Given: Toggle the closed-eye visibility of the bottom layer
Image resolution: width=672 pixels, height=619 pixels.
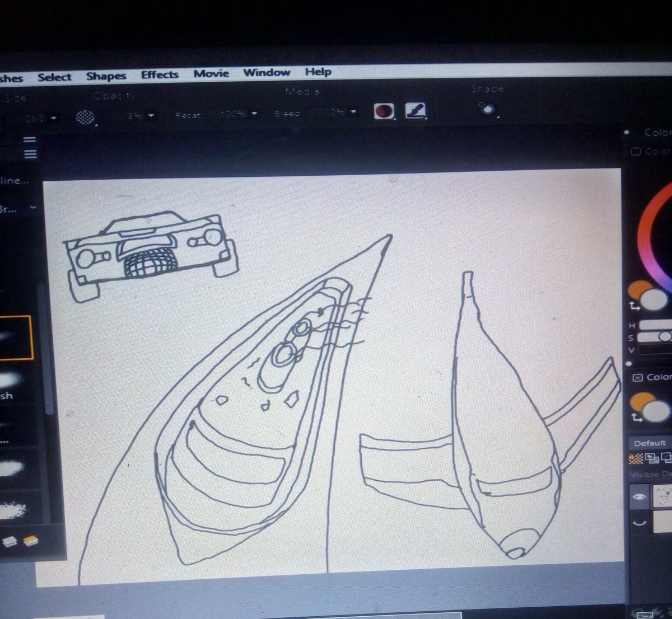Looking at the screenshot, I should 640,523.
